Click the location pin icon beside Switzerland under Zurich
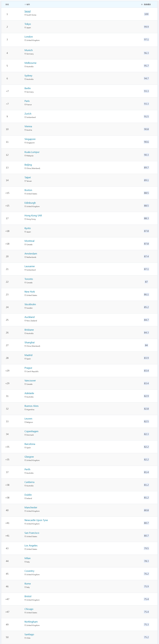159x644 pixels. [x=25, y=117]
